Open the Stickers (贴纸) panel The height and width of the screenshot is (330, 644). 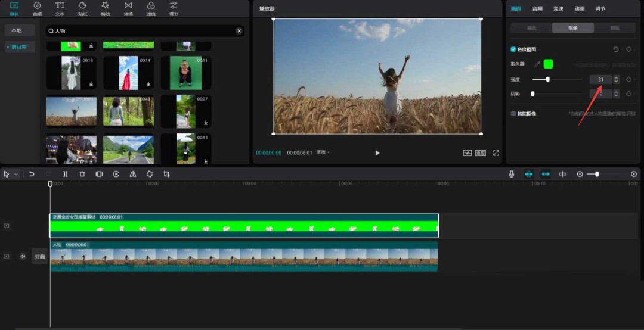coord(82,8)
